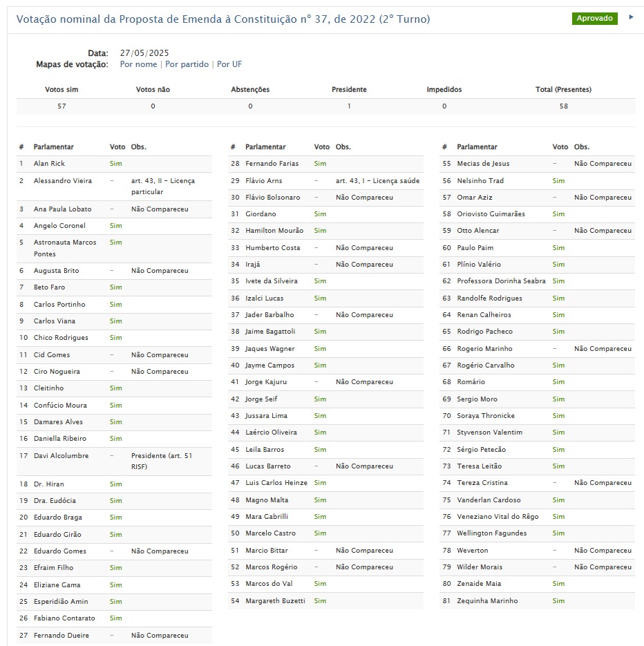Open the Por UF voting map
The width and height of the screenshot is (644, 646).
click(x=229, y=64)
